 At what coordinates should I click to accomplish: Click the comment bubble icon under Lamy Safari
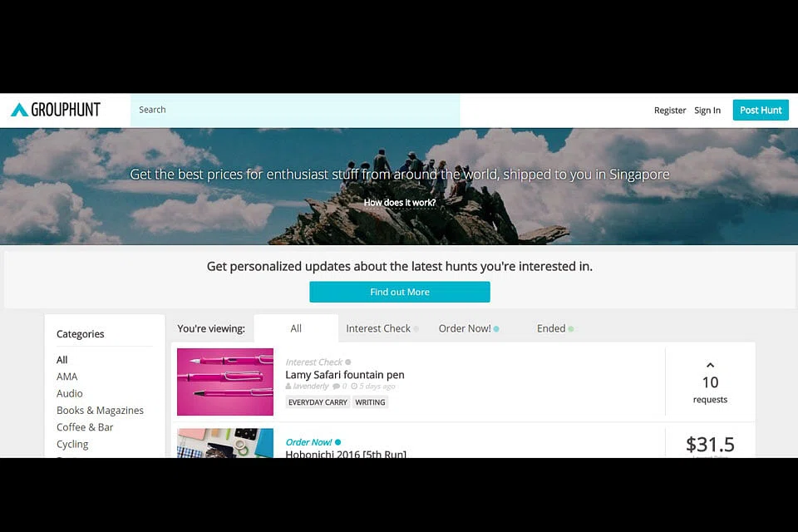(336, 387)
